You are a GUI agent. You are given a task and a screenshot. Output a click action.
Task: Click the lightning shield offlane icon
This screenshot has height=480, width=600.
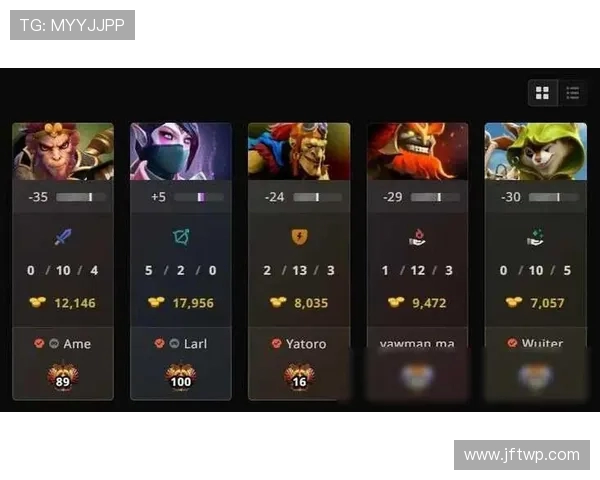click(299, 237)
